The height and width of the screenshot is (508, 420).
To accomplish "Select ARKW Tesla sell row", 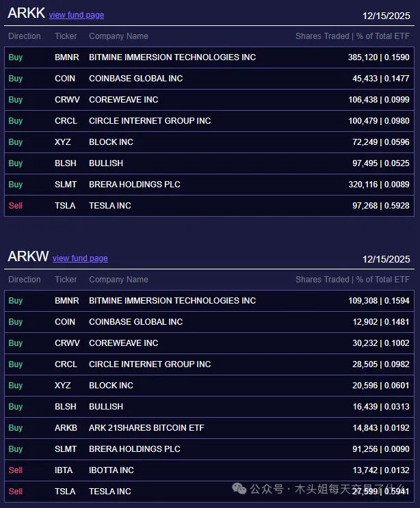I will (x=209, y=492).
